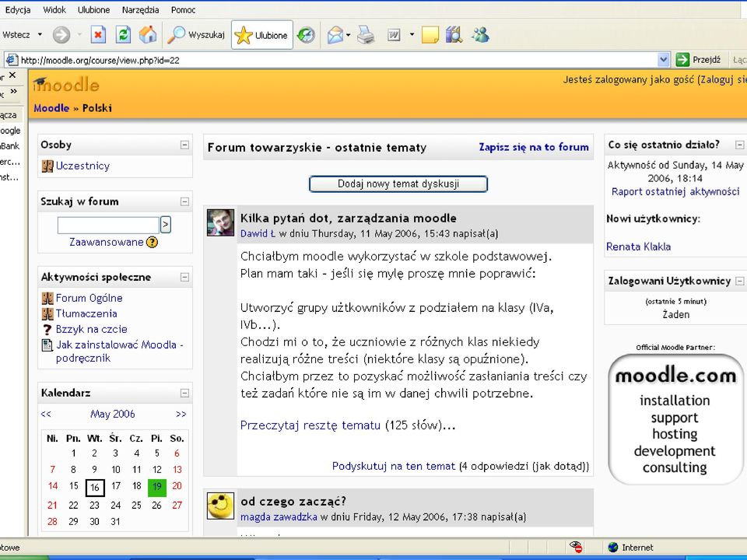747x560 pixels.
Task: Click in the forum search text field
Action: pyautogui.click(x=108, y=225)
